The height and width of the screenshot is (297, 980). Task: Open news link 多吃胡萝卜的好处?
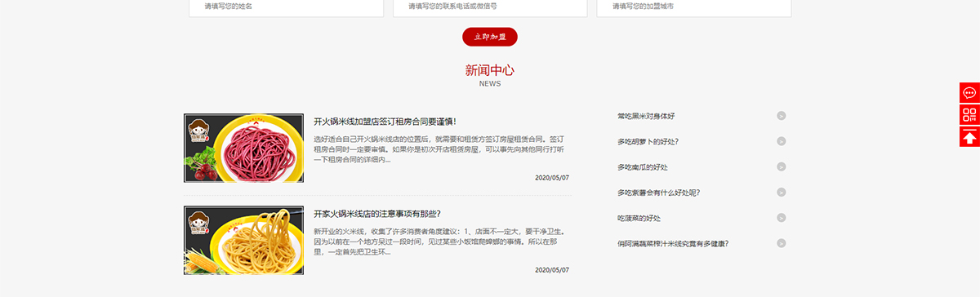click(x=648, y=141)
